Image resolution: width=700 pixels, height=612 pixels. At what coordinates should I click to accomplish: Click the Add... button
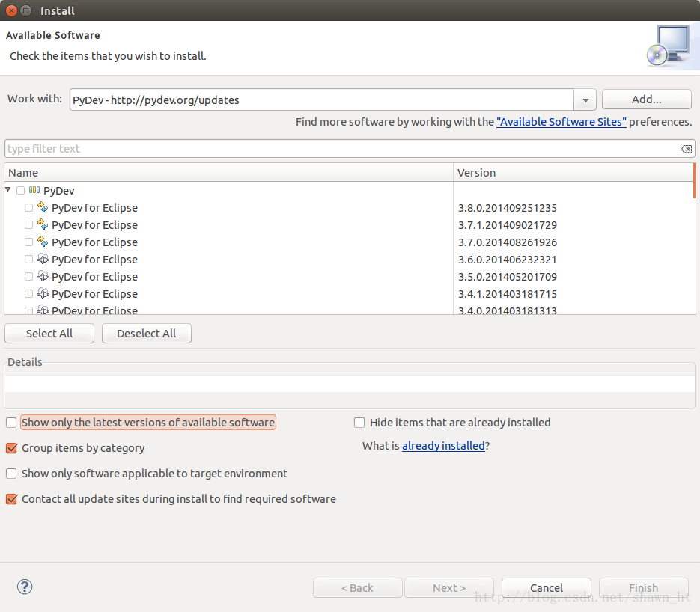click(x=646, y=100)
